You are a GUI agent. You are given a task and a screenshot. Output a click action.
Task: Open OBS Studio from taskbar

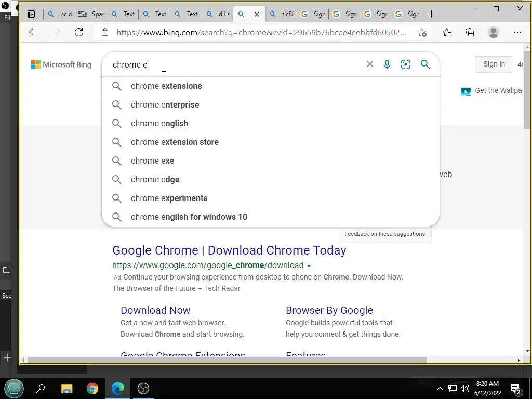pyautogui.click(x=143, y=388)
